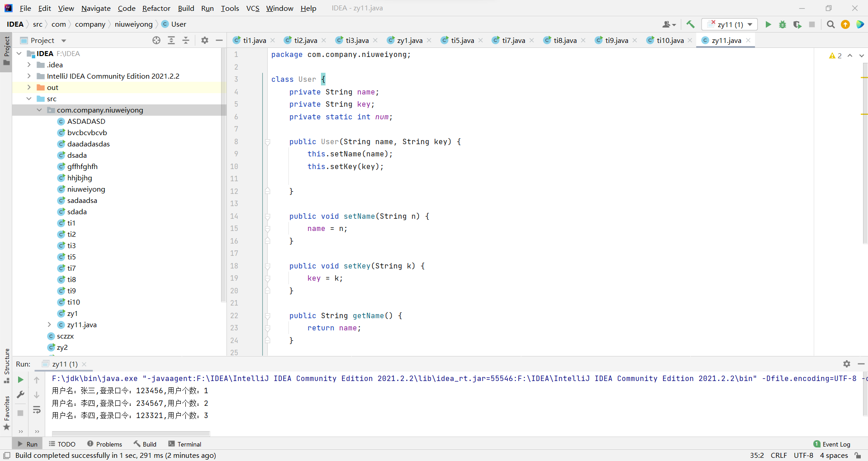Open the Refactor menu
The width and height of the screenshot is (868, 461).
point(156,8)
